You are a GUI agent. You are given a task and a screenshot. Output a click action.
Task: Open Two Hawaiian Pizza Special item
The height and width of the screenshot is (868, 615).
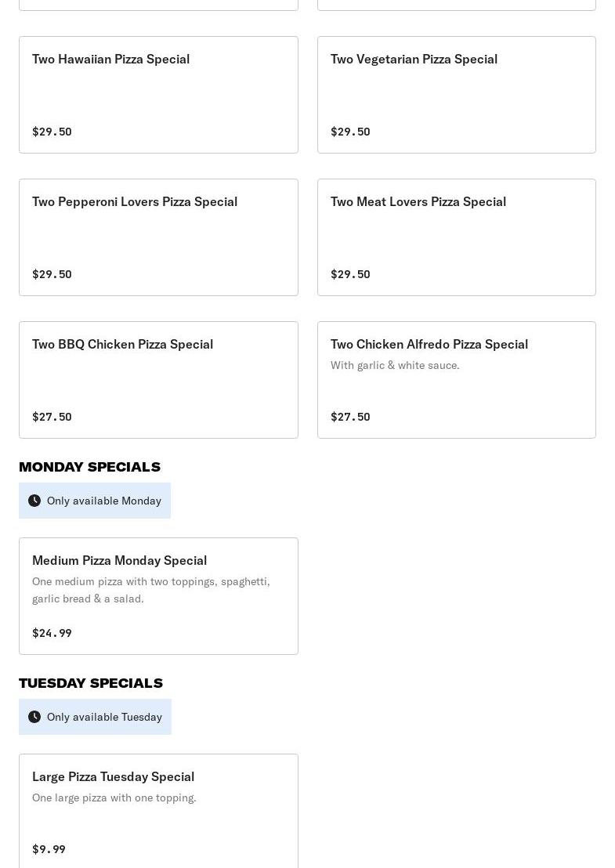(x=110, y=59)
